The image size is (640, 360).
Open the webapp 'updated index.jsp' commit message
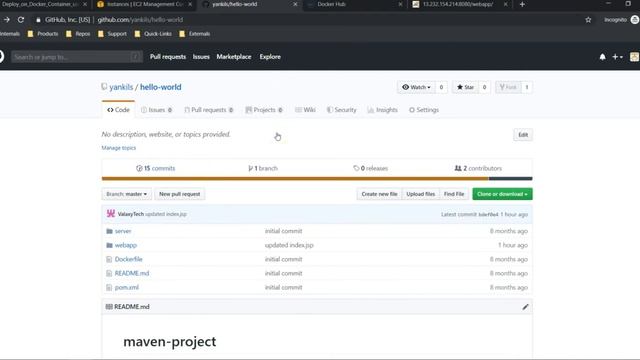click(289, 245)
